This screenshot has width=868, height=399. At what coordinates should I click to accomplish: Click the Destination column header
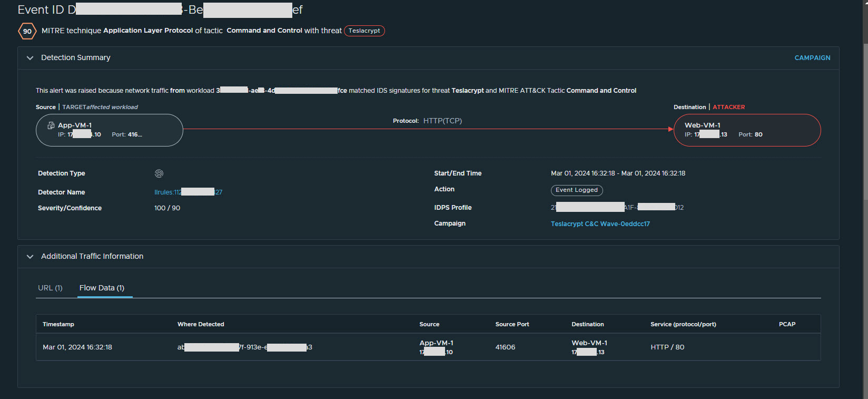(588, 324)
